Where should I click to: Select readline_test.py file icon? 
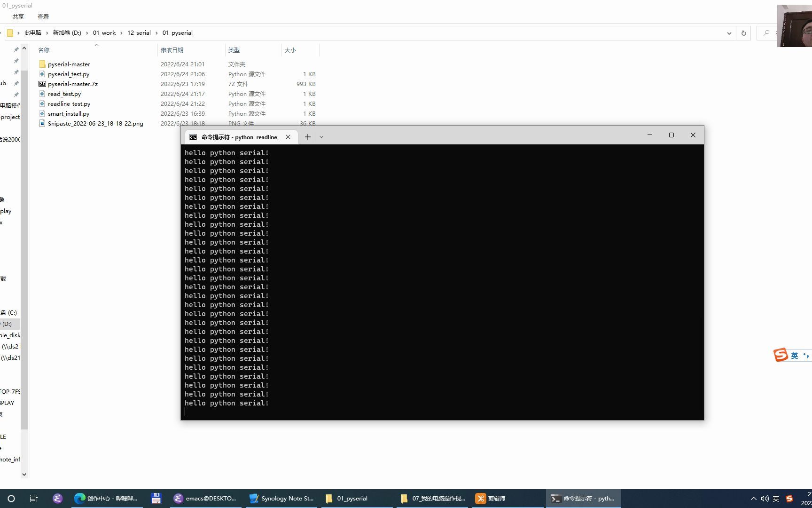42,103
